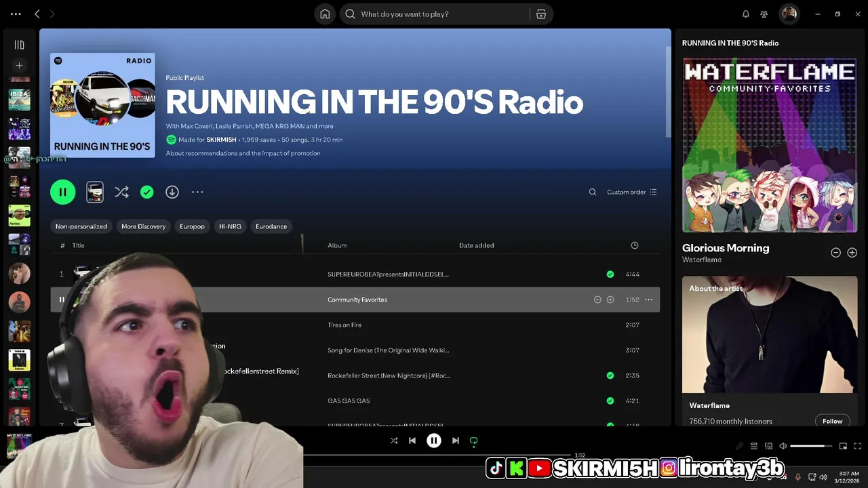
Task: Select the Europop filter chip
Action: 192,226
